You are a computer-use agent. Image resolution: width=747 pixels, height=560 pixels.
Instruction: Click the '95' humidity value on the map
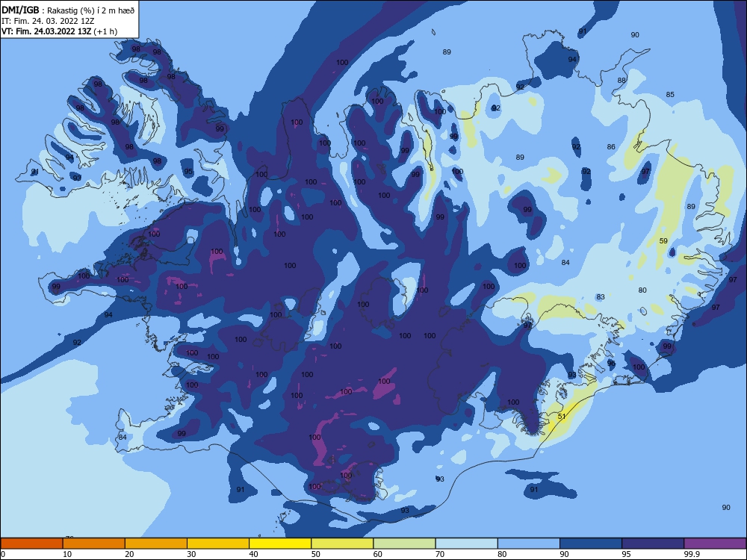pyautogui.click(x=189, y=172)
